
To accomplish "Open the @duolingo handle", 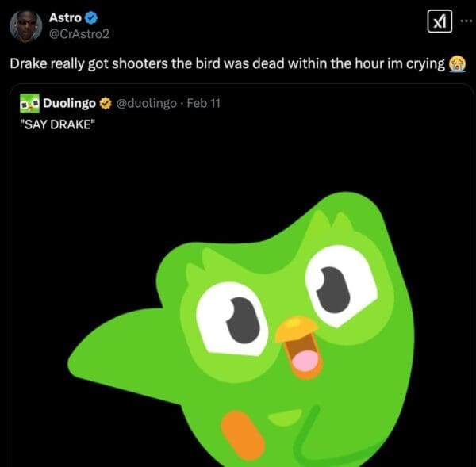I will 148,103.
